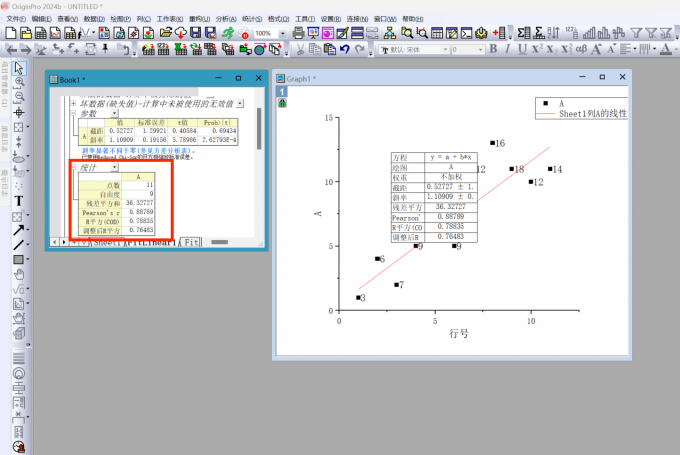
Task: Open project with the folder icon
Action: tap(166, 33)
